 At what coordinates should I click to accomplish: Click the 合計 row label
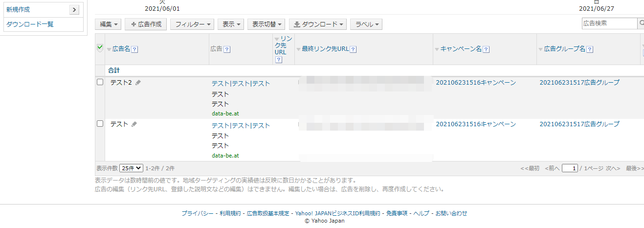(x=114, y=70)
